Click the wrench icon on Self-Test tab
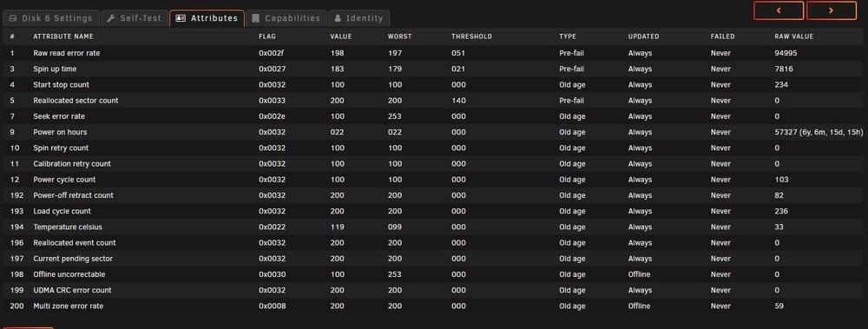The image size is (868, 329). [111, 18]
